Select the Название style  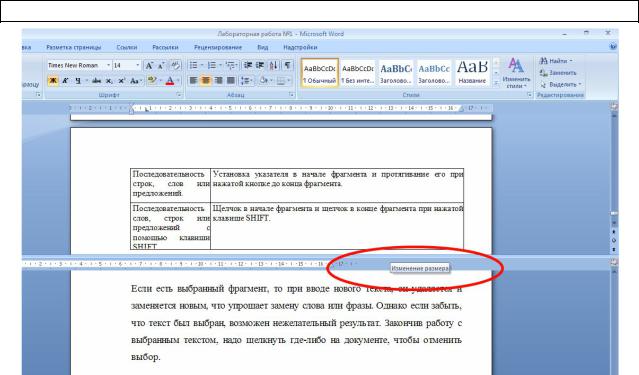point(472,73)
